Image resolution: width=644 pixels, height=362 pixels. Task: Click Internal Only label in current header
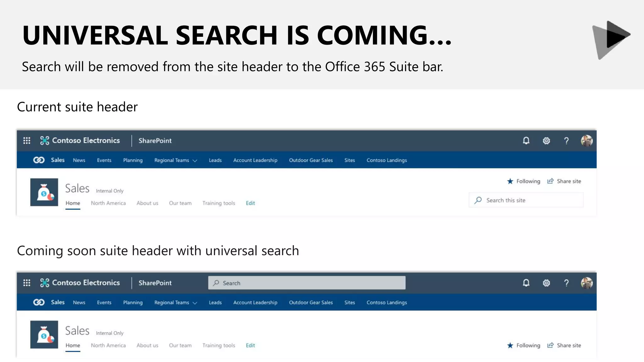pyautogui.click(x=110, y=191)
